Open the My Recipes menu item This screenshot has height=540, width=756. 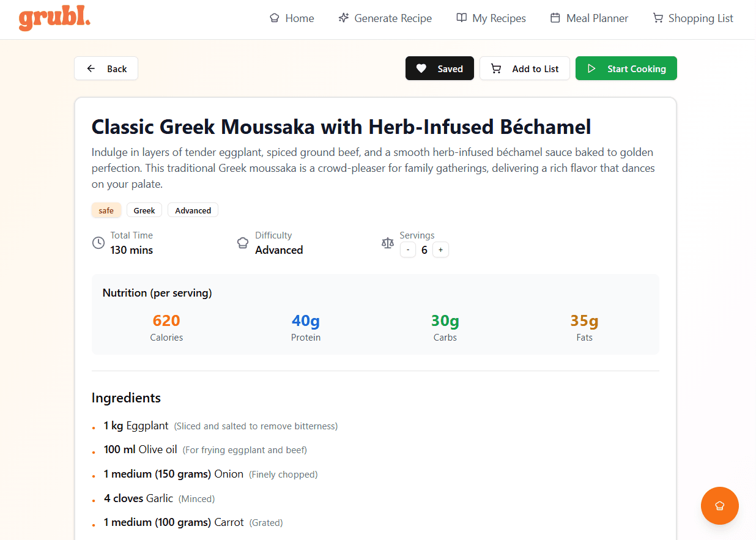(x=499, y=18)
